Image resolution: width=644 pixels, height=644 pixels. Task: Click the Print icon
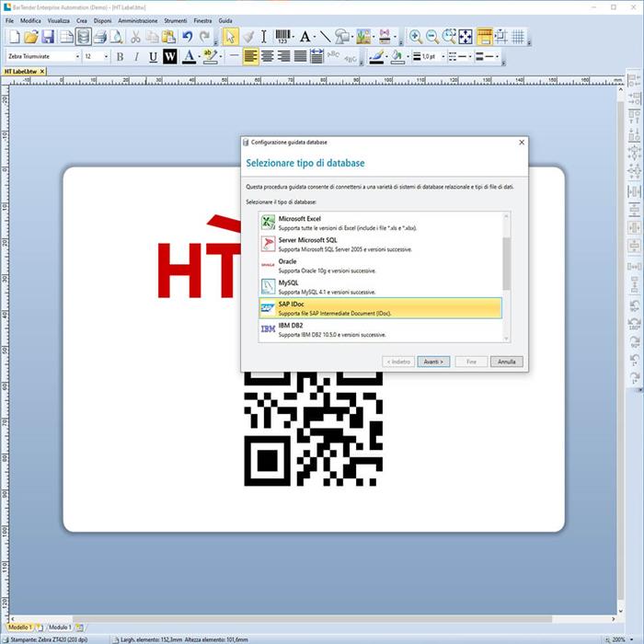99,37
